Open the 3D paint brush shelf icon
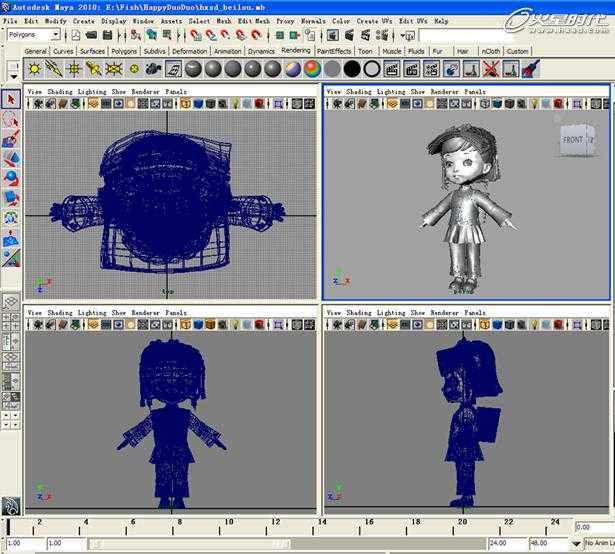The height and width of the screenshot is (554, 615). [x=531, y=69]
